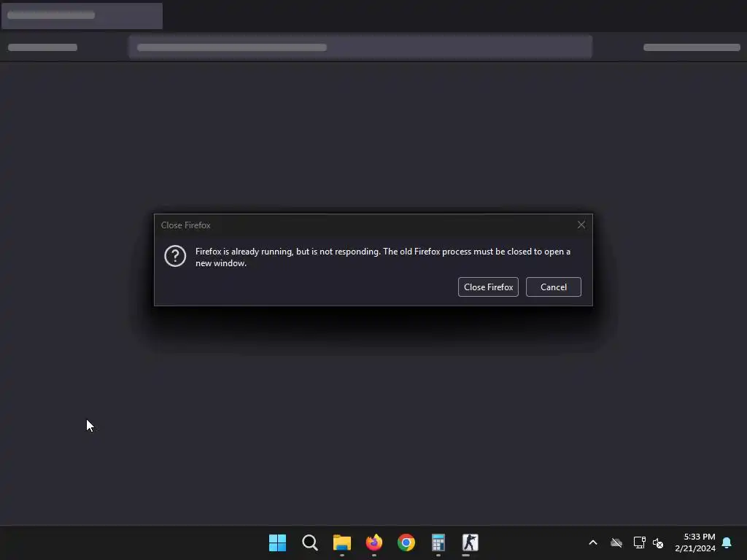Screen dimensions: 747x560
Task: Open network status tray icon
Action: 639,542
